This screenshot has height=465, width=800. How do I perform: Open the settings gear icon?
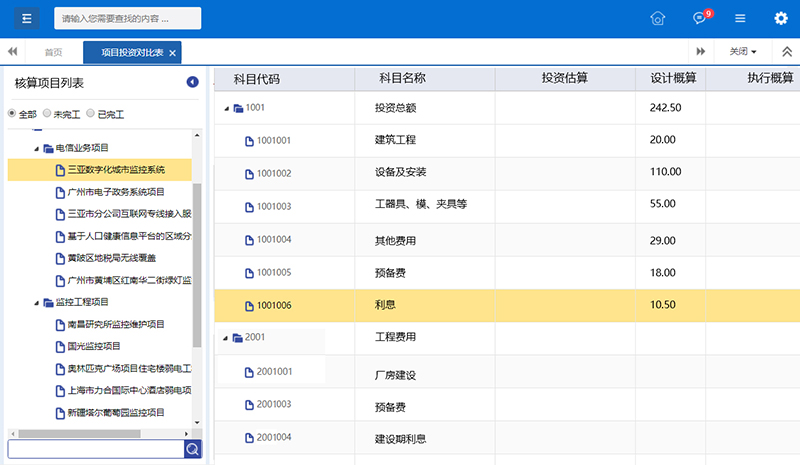point(781,18)
